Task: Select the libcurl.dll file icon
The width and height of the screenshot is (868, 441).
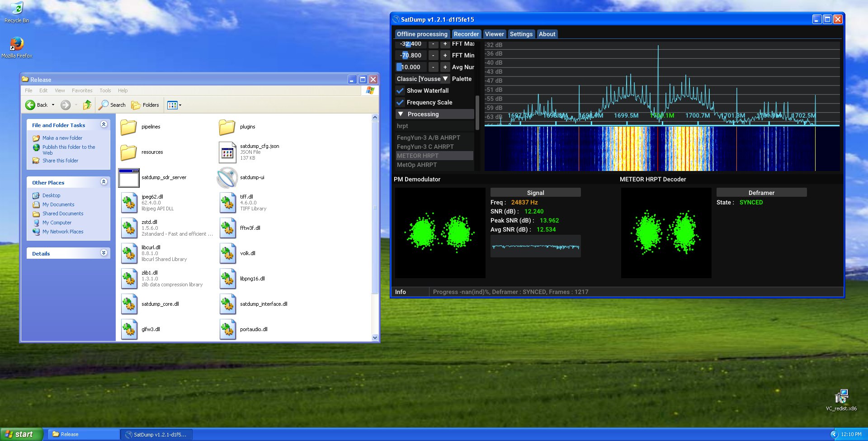Action: (x=129, y=254)
